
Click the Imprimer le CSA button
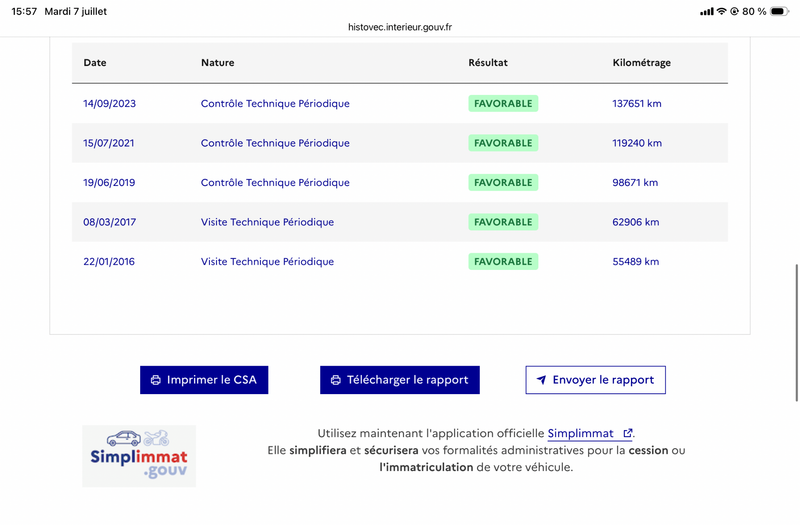point(204,380)
